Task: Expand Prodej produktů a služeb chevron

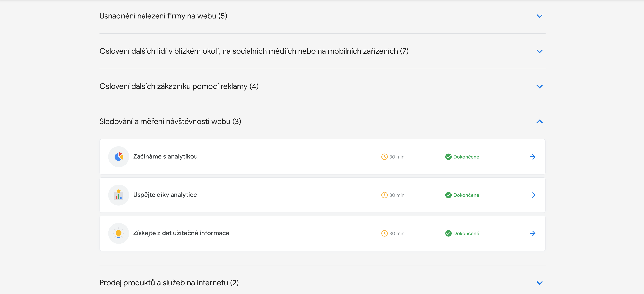Action: [539, 283]
